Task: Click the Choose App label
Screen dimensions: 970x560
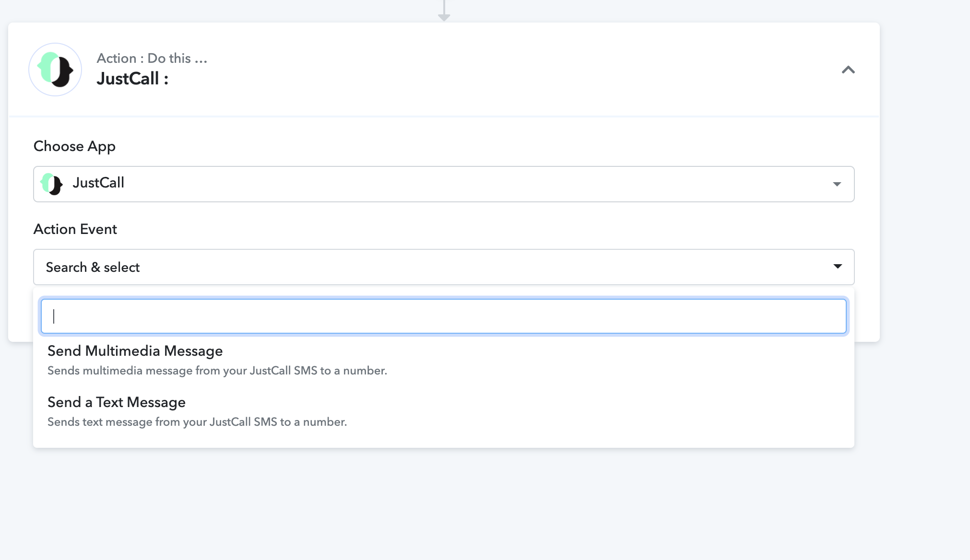Action: click(74, 146)
